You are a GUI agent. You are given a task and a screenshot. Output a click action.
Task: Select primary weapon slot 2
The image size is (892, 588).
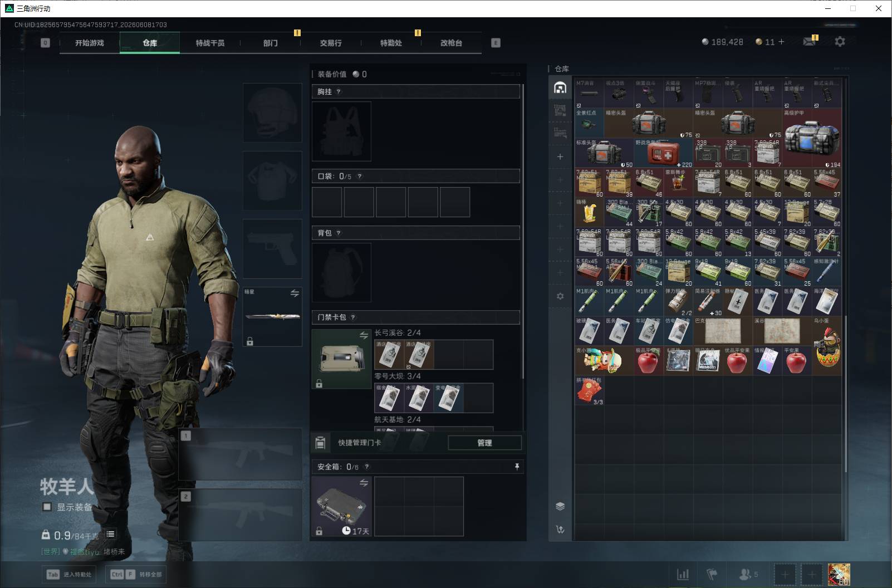pos(240,515)
